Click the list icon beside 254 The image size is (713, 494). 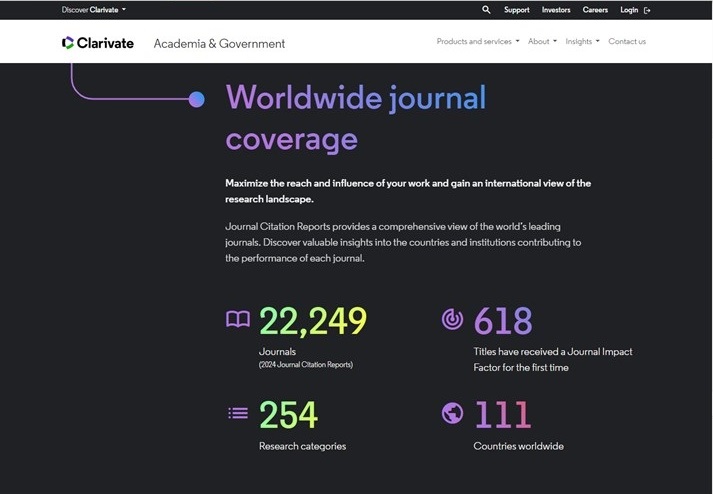pos(238,413)
